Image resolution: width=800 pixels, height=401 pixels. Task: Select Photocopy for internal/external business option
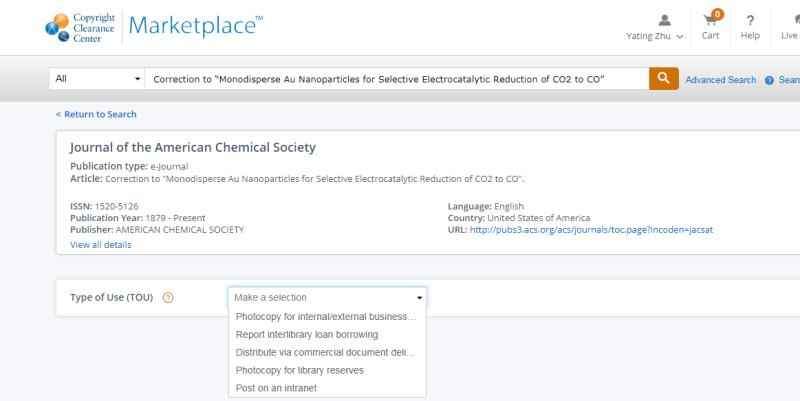325,317
